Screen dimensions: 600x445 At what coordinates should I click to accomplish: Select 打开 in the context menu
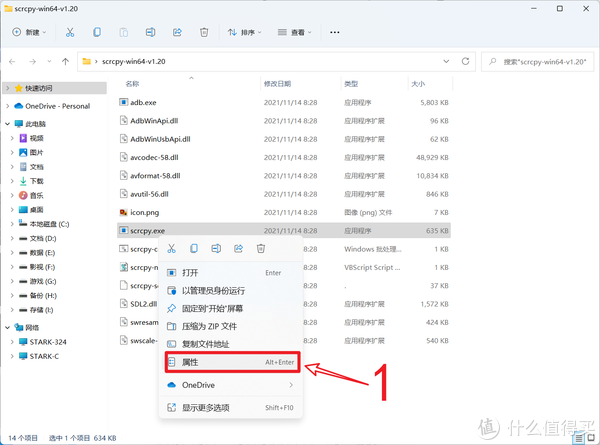tap(231, 273)
